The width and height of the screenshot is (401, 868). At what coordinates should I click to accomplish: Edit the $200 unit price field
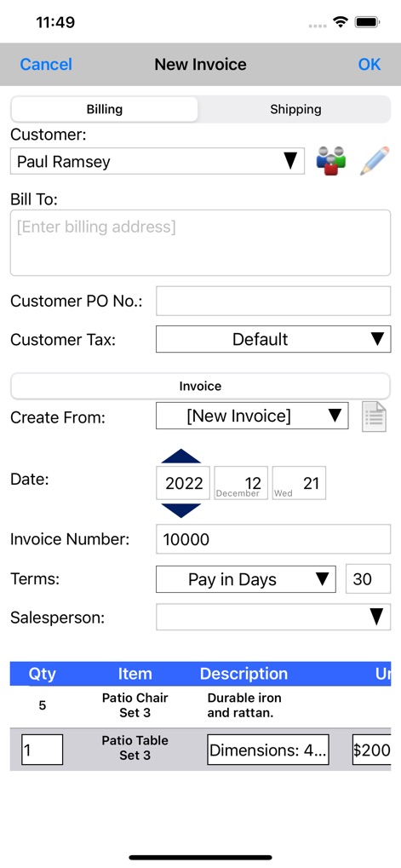pos(372,750)
